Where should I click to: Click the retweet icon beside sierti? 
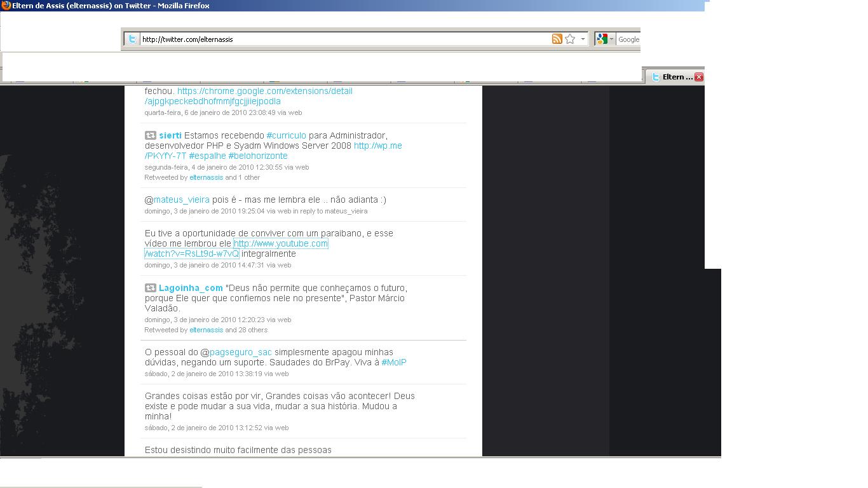click(x=151, y=135)
